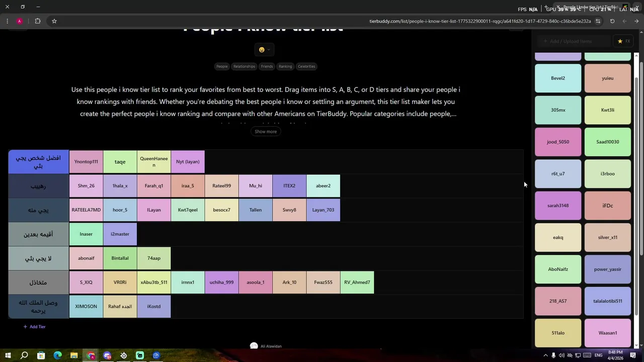Click the FX star button in sidebar
Screen dimensions: 644x362
pos(624,41)
